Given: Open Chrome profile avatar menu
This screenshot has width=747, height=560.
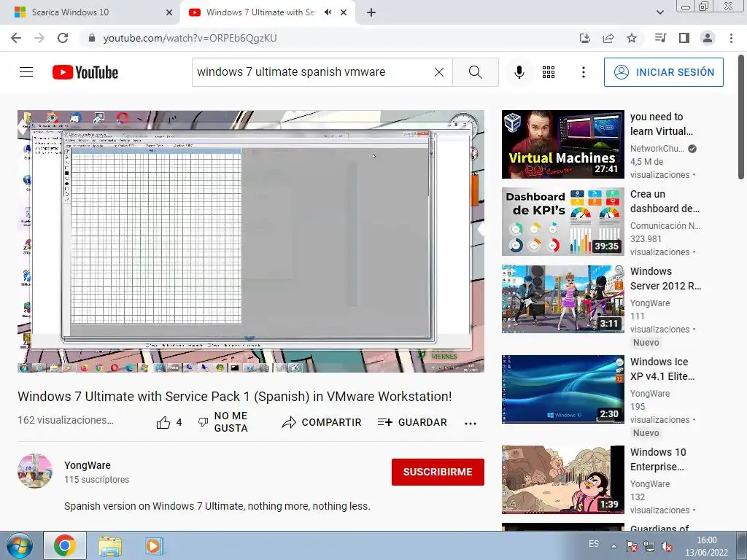Looking at the screenshot, I should (708, 38).
